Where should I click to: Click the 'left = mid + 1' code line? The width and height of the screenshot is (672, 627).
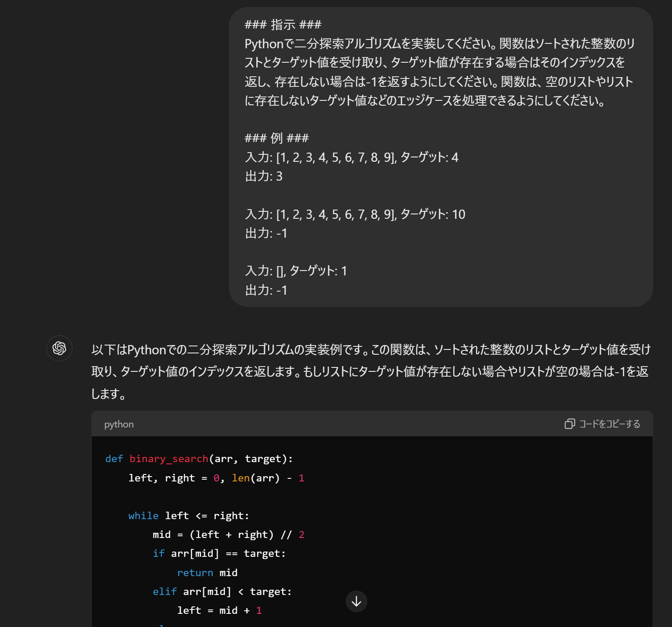[219, 611]
